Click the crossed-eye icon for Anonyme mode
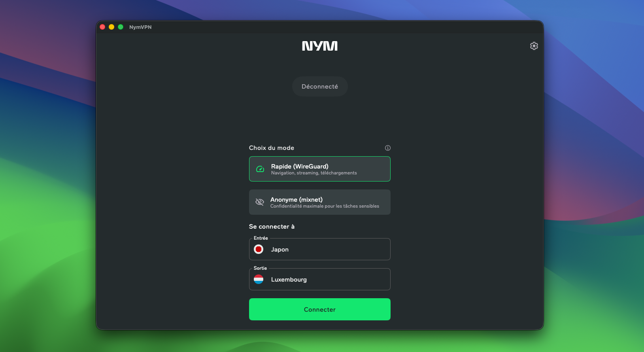This screenshot has width=644, height=352. pyautogui.click(x=259, y=202)
